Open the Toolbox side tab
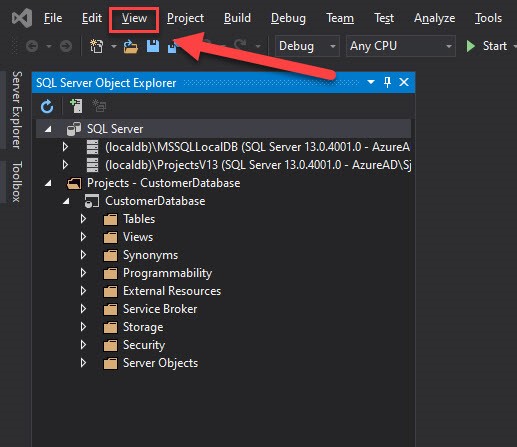The height and width of the screenshot is (447, 517). tap(17, 182)
